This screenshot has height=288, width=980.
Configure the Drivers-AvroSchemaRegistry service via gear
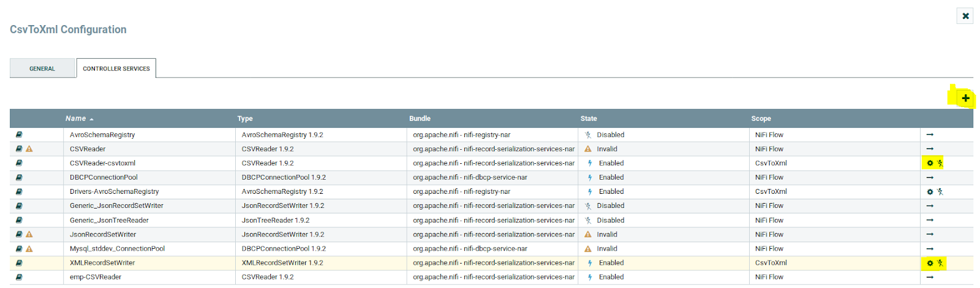930,192
